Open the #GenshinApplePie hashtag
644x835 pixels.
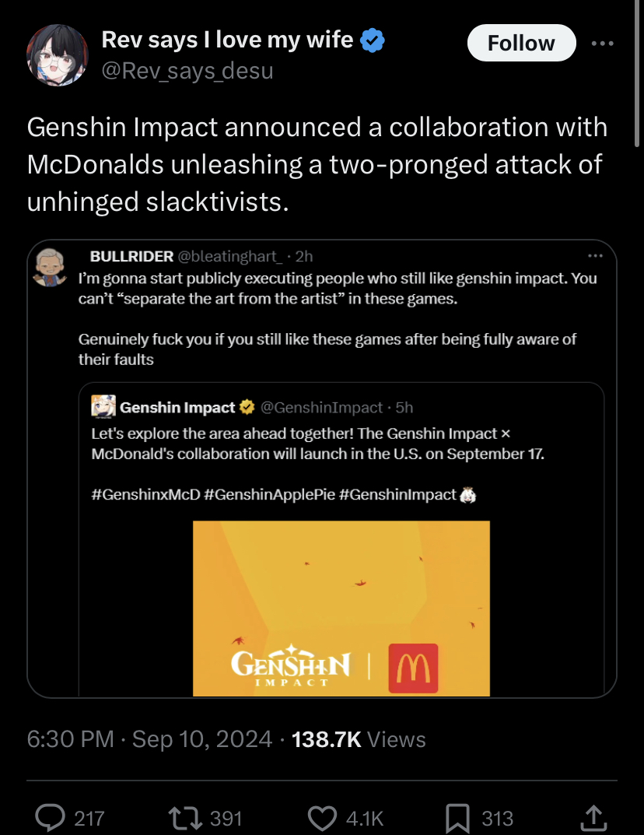point(271,494)
